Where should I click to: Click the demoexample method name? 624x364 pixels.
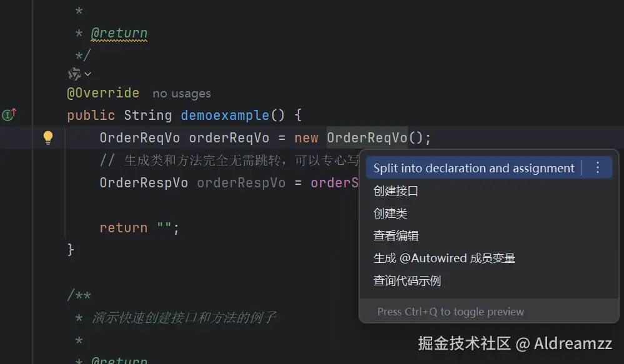225,116
